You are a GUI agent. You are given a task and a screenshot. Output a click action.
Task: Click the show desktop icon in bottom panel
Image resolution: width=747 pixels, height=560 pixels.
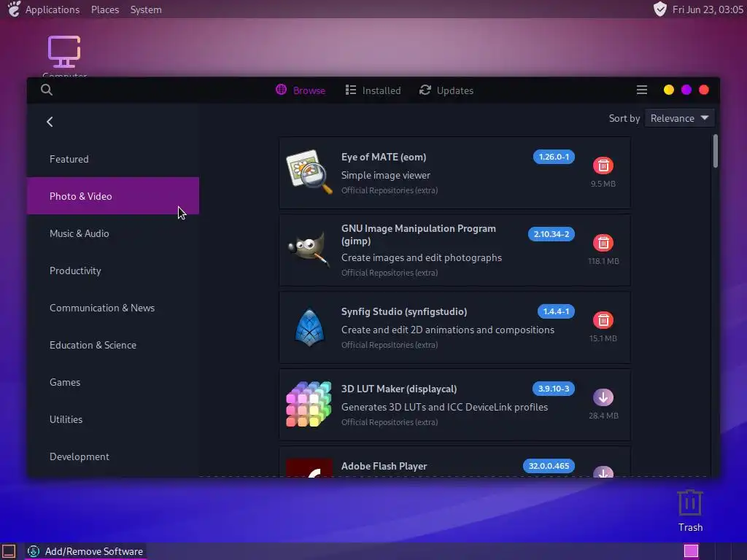point(9,551)
